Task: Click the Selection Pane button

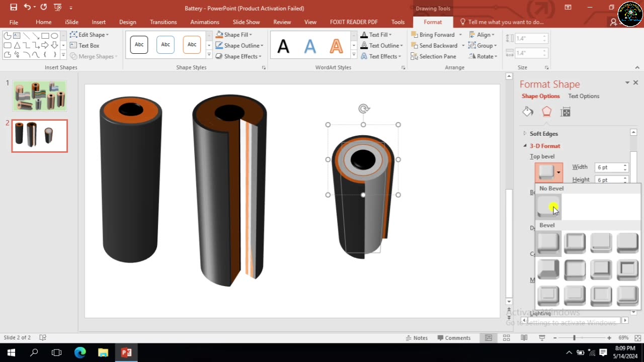Action: coord(433,56)
